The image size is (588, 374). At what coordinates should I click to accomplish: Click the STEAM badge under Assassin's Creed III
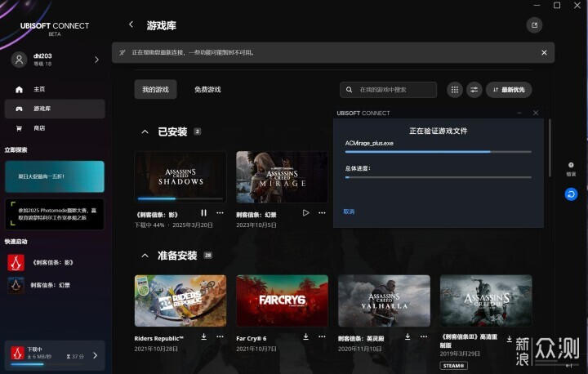pyautogui.click(x=454, y=365)
